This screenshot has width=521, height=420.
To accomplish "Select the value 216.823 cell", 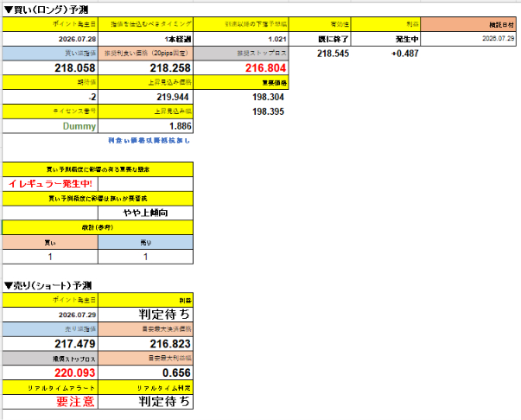I will coord(145,344).
